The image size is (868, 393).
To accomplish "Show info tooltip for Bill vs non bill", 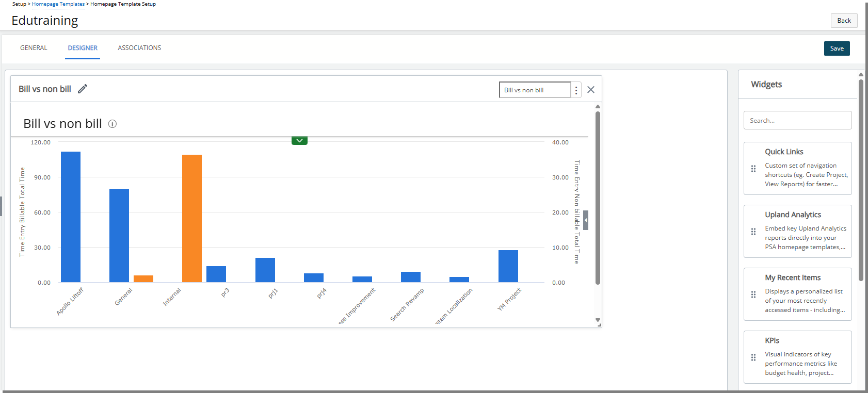I will (112, 124).
